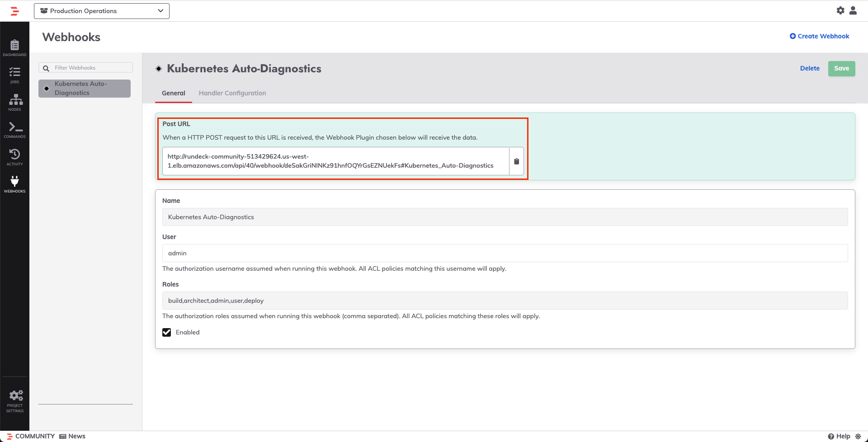The height and width of the screenshot is (442, 868).
Task: Click the 'Post URL' label
Action: point(176,124)
